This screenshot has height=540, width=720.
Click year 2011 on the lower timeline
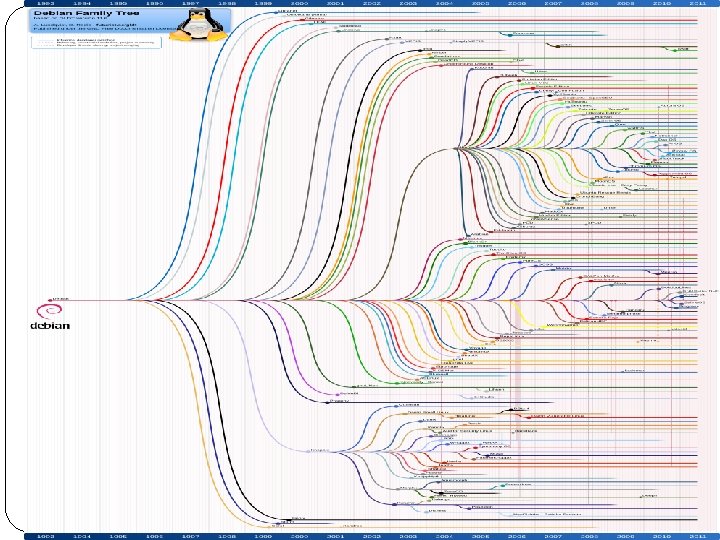point(698,536)
